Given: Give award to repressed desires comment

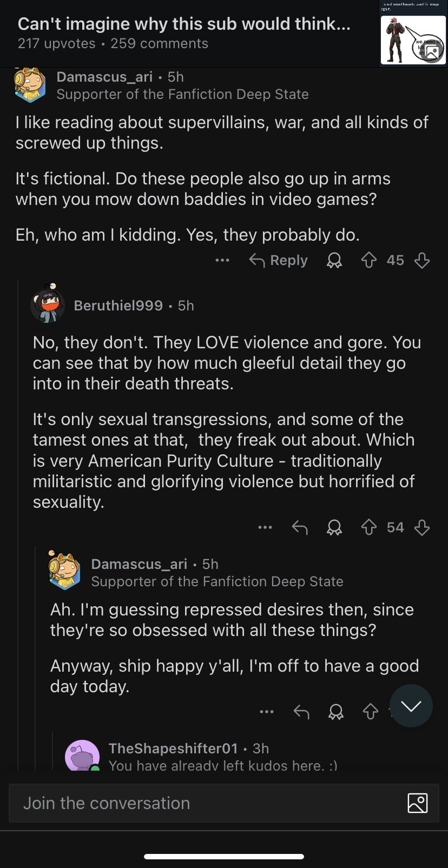Looking at the screenshot, I should [x=336, y=712].
